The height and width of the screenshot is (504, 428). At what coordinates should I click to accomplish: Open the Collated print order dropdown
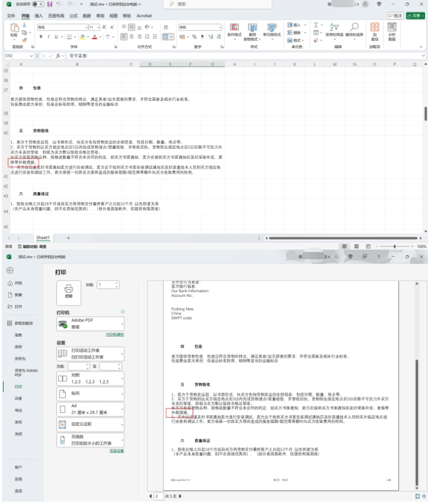[91, 379]
